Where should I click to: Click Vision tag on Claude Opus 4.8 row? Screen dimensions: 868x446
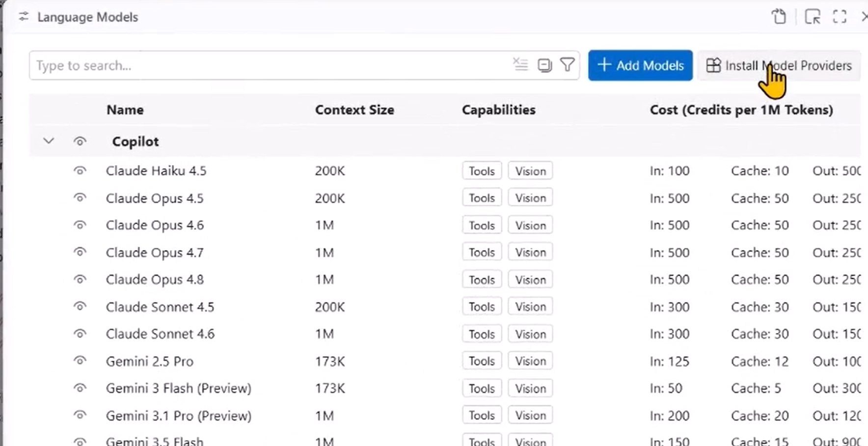point(530,279)
